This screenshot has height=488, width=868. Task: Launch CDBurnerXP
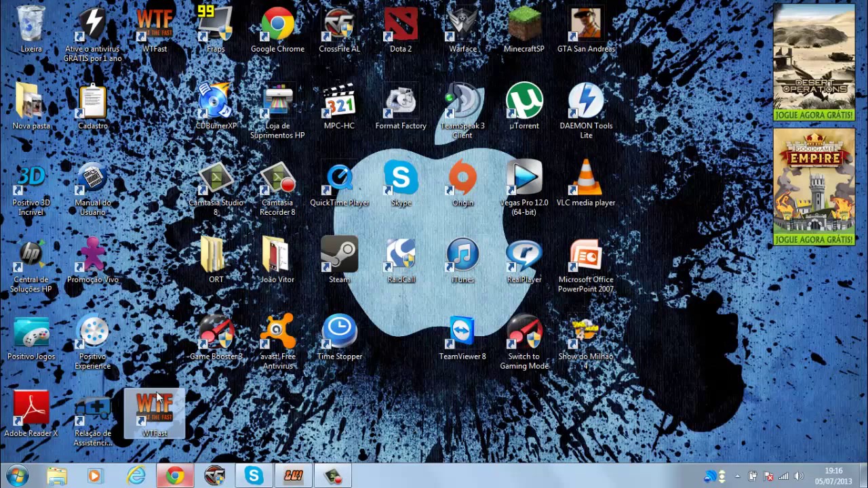pos(216,106)
